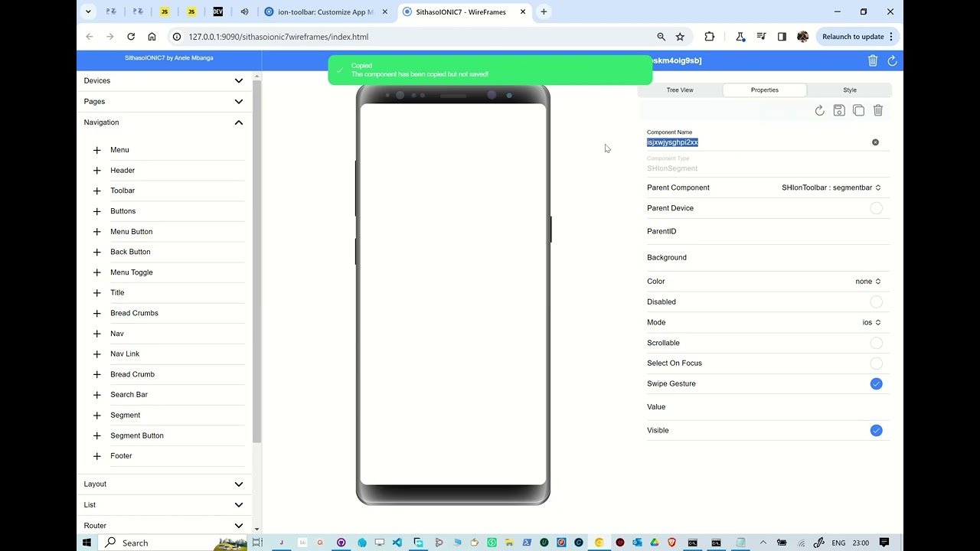Image resolution: width=980 pixels, height=551 pixels.
Task: Bookmark this page with the star
Action: [680, 37]
